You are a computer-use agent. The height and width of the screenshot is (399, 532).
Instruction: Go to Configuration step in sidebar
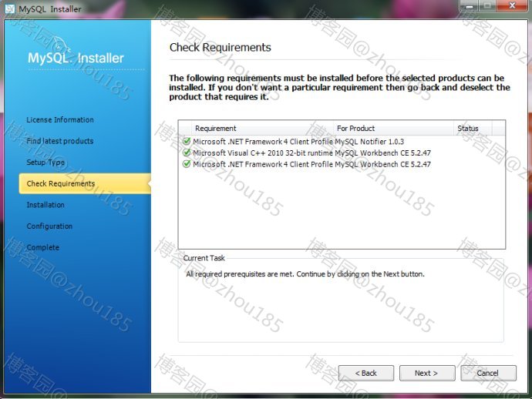[49, 226]
